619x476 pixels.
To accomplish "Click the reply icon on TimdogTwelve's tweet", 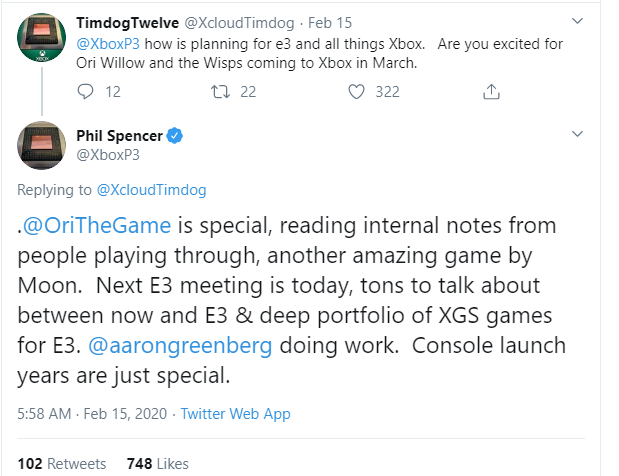I will (85, 92).
